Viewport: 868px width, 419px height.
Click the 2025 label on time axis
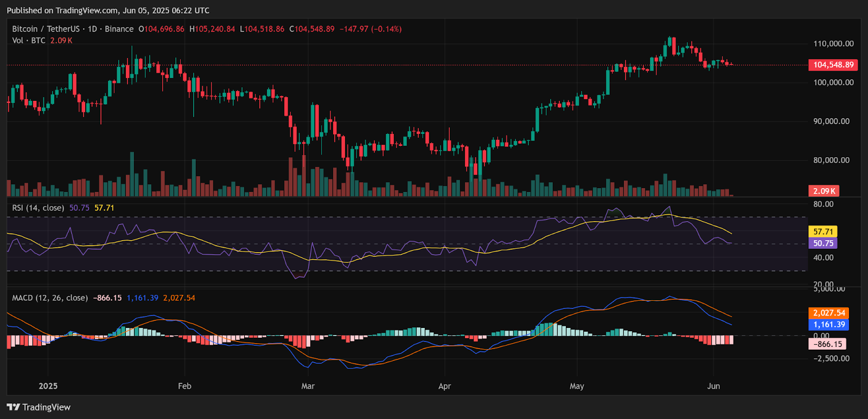tap(48, 386)
